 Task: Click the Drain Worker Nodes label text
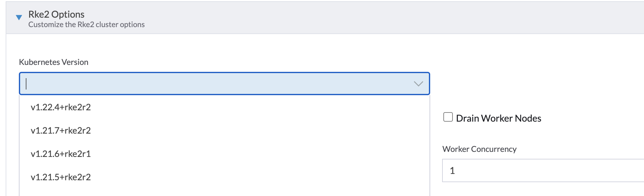[498, 118]
